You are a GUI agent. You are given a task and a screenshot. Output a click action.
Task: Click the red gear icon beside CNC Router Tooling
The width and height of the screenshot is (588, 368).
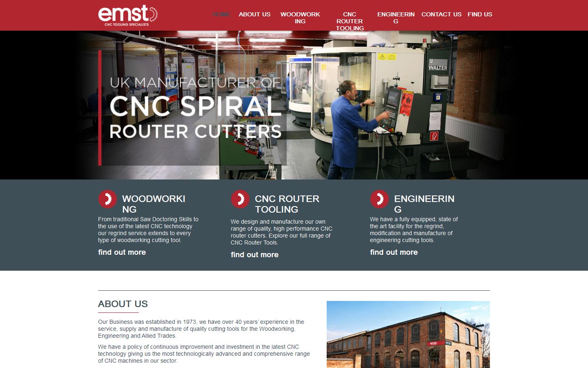click(x=240, y=199)
